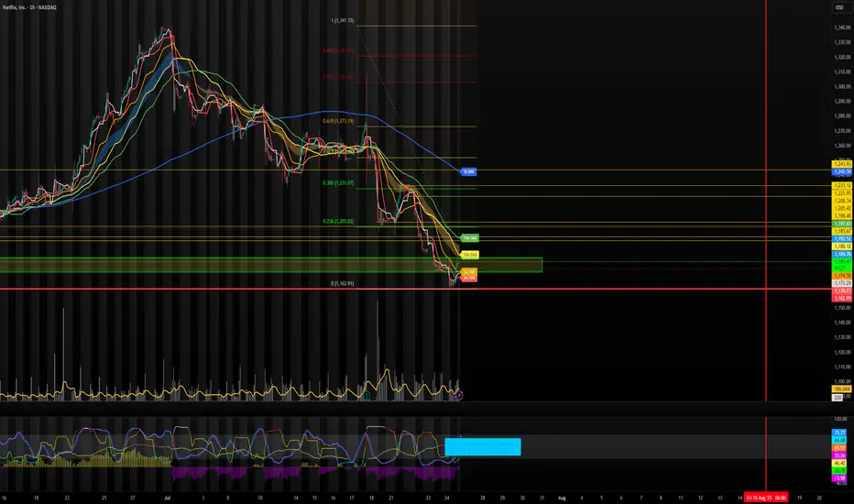Click the blue 1,242.50 price label
This screenshot has width=854, height=504.
[842, 171]
